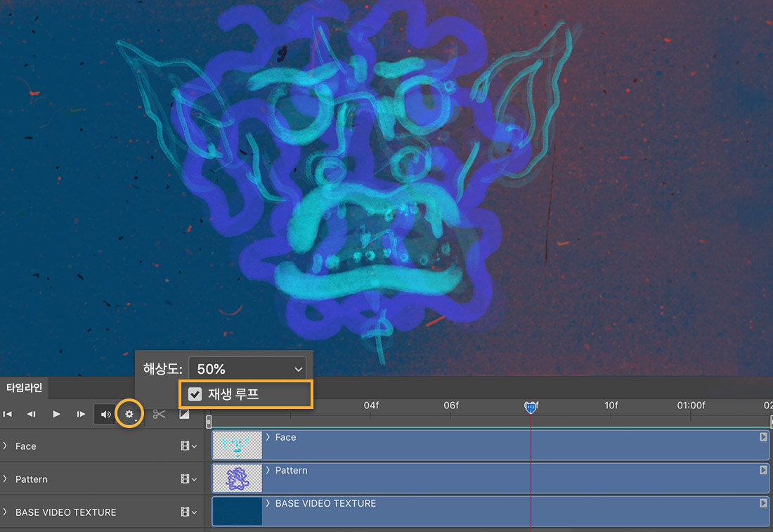
Task: Step back to previous frame
Action: (x=31, y=414)
